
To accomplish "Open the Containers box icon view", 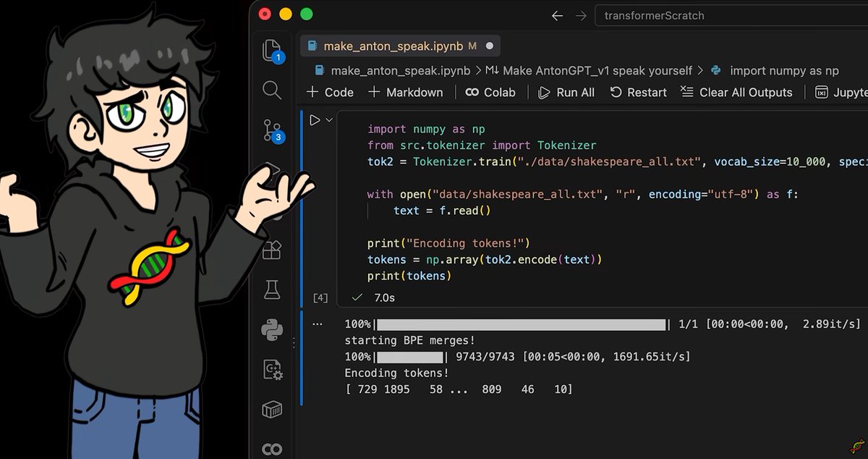I will tap(272, 410).
